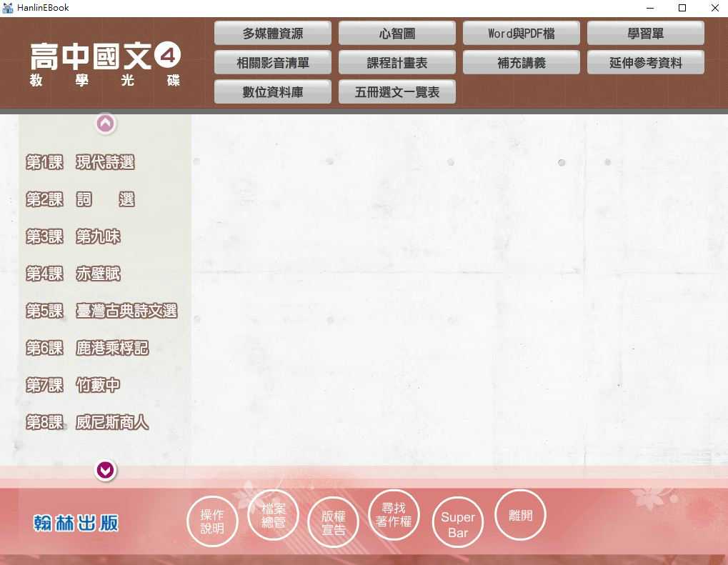Open 學習單 button
Image resolution: width=728 pixels, height=565 pixels.
646,34
